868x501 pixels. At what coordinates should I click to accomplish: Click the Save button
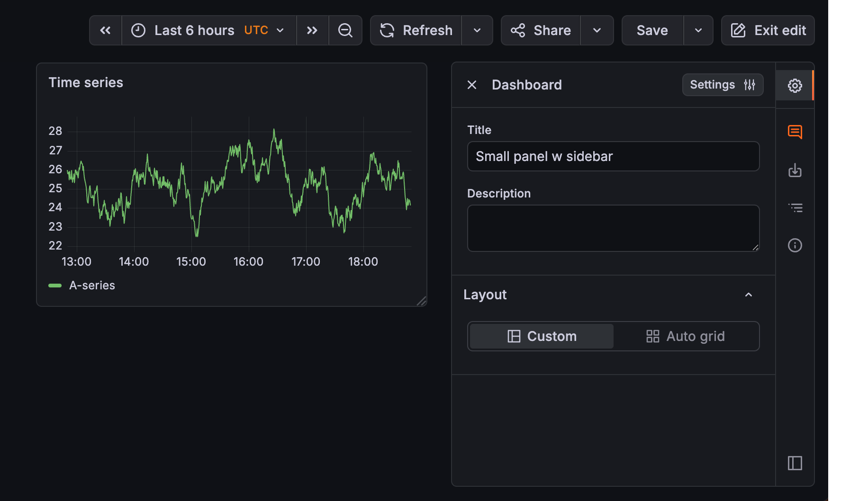coord(652,30)
